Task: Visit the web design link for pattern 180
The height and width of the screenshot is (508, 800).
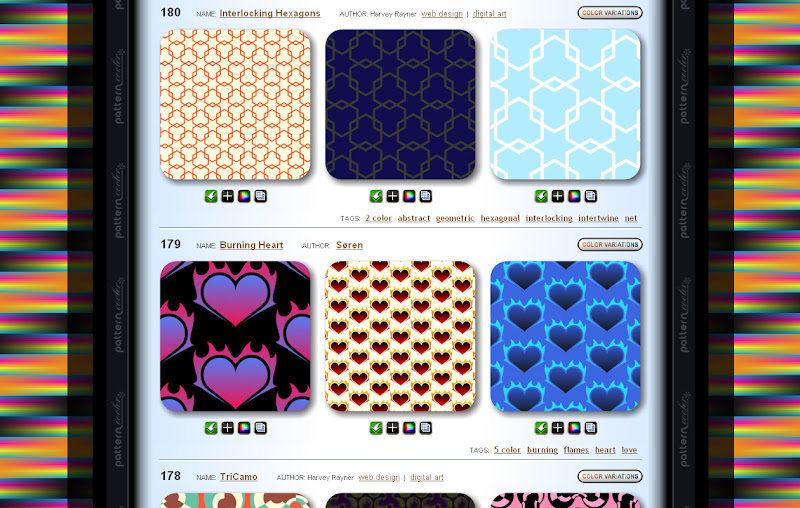Action: point(442,14)
